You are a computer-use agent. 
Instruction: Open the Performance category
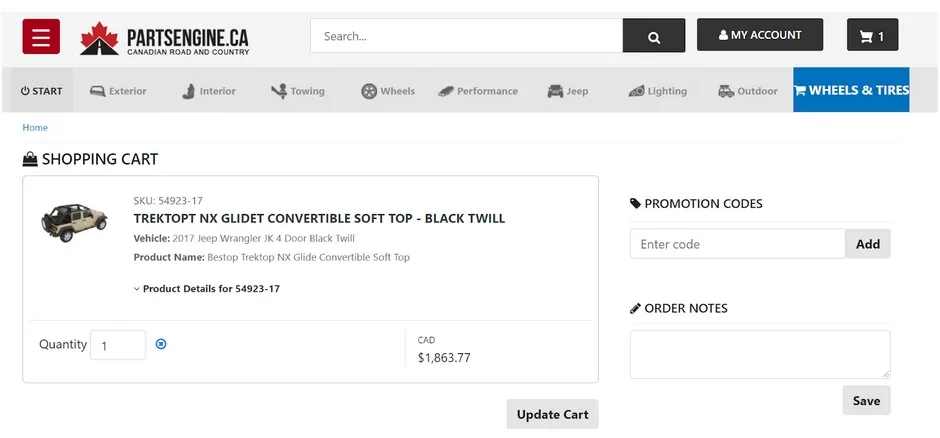click(x=478, y=91)
